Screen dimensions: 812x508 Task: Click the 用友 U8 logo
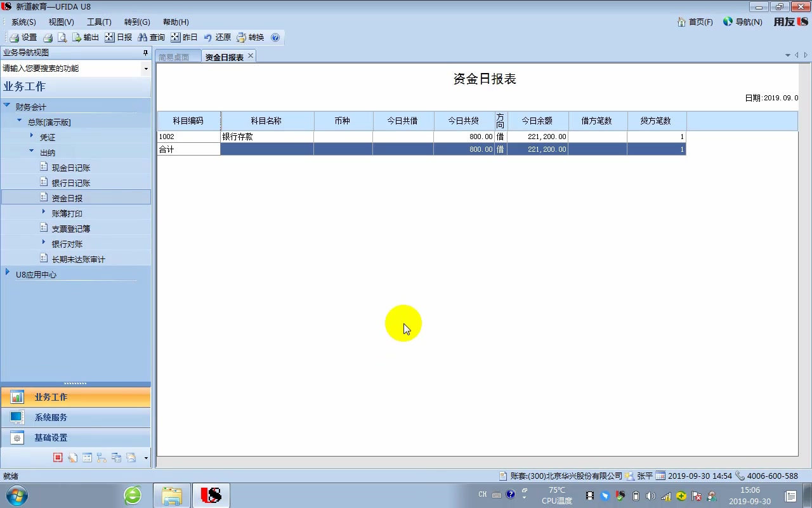pos(790,22)
